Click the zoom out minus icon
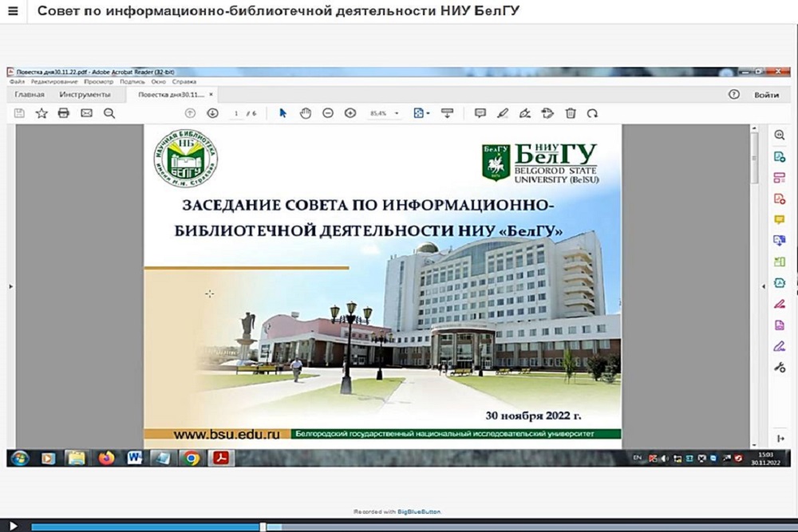Image resolution: width=798 pixels, height=532 pixels. click(x=327, y=113)
